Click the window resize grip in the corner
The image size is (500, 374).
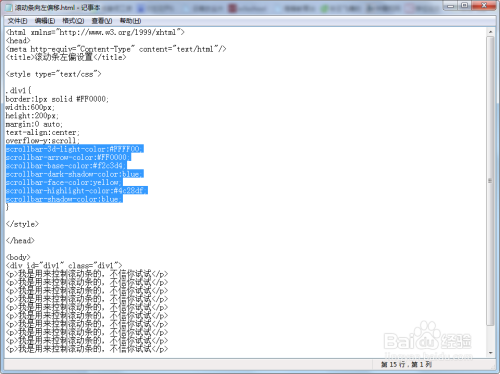pos(492,366)
